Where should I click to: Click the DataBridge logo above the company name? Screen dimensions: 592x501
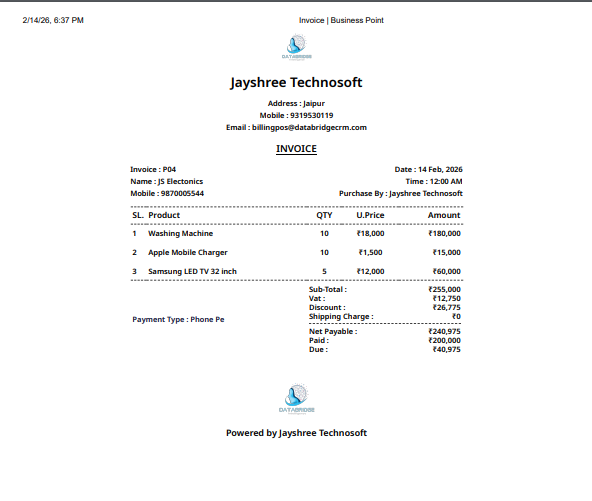point(297,47)
